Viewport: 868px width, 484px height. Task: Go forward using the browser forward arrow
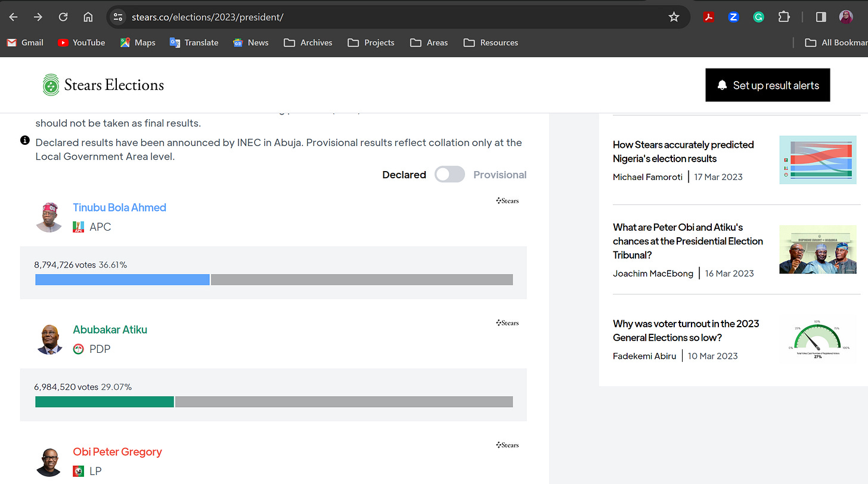[38, 17]
